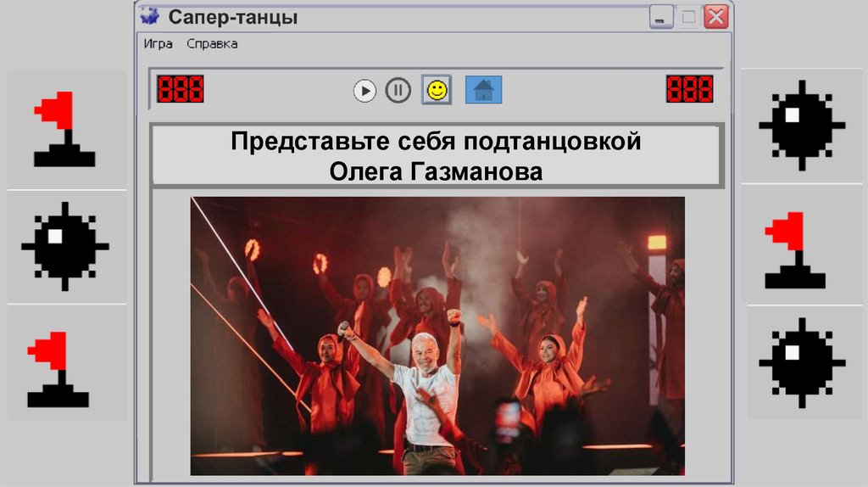Open the Справка menu
The height and width of the screenshot is (487, 868).
[212, 44]
